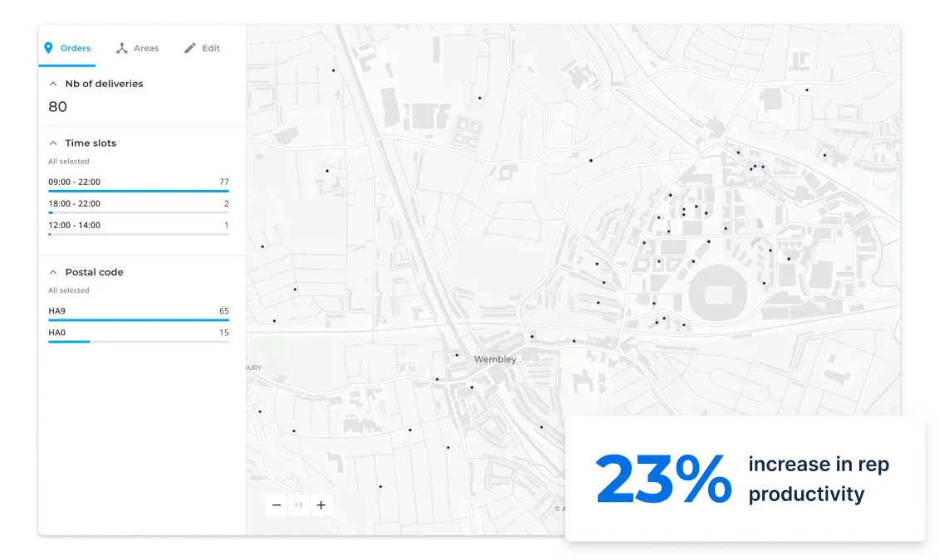Viewport: 939px width, 560px height.
Task: Select the Orders tab label
Action: click(76, 48)
